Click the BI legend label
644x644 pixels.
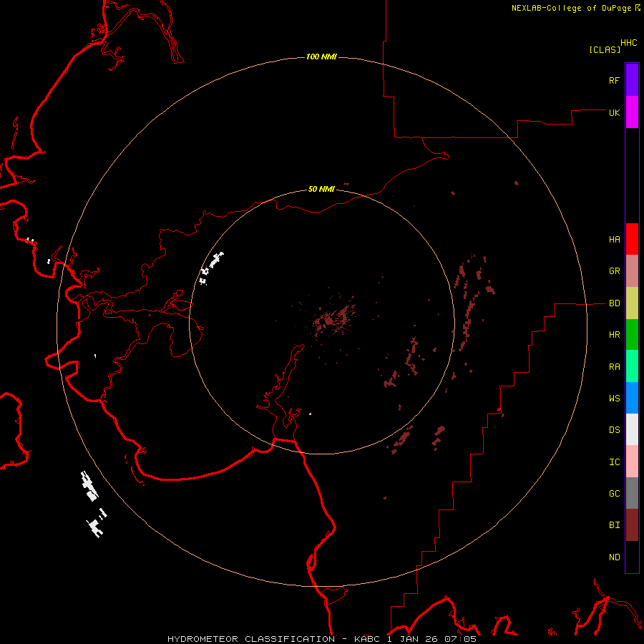[x=614, y=525]
